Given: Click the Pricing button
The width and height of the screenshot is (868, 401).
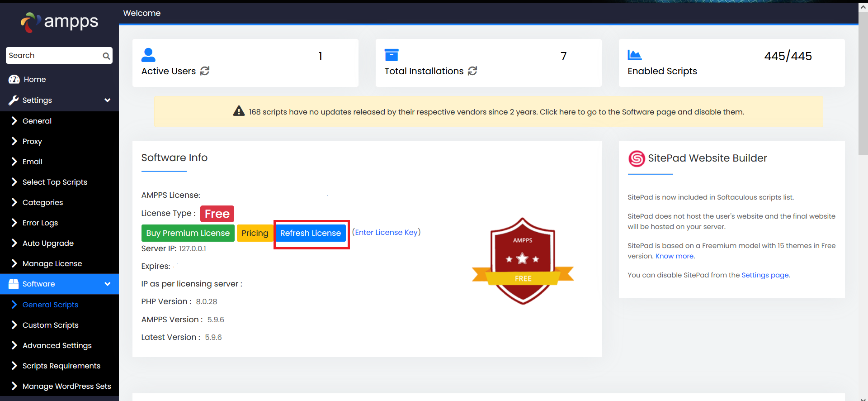Looking at the screenshot, I should pos(255,233).
